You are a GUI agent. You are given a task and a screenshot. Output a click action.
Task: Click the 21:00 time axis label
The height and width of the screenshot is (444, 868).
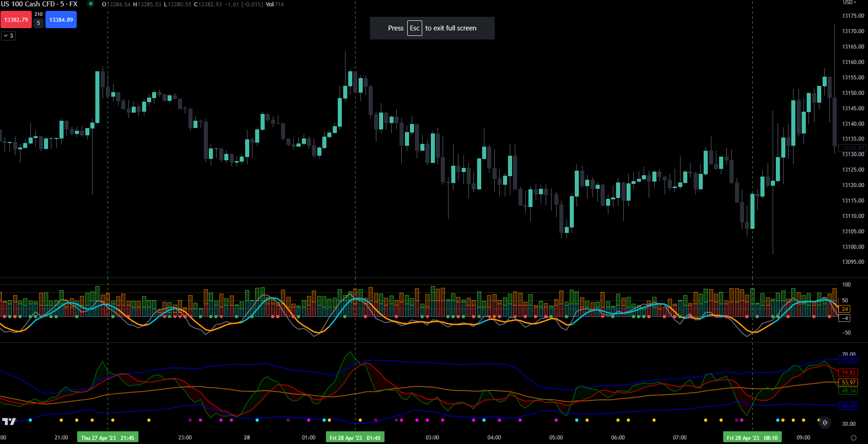pyautogui.click(x=61, y=438)
